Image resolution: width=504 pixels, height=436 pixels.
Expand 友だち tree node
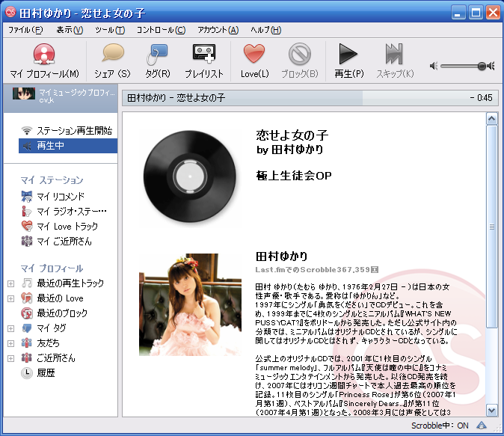[10, 343]
